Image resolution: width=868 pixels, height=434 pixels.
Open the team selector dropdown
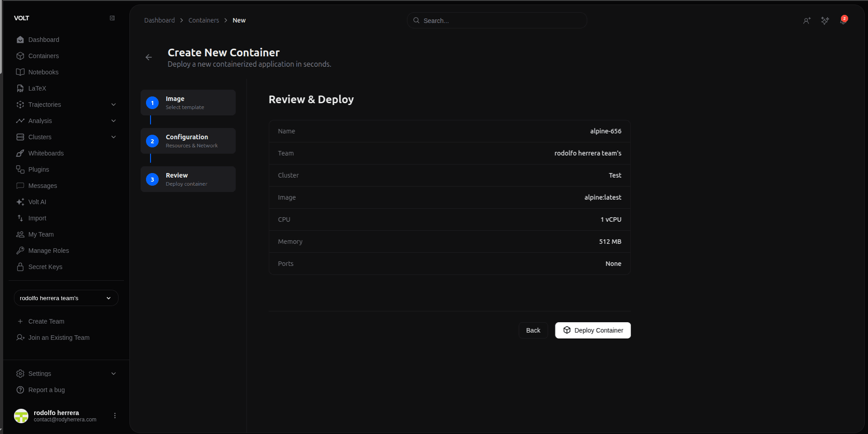[66, 298]
